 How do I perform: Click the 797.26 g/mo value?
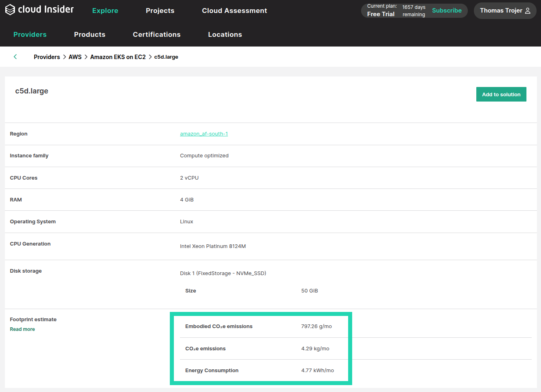317,326
